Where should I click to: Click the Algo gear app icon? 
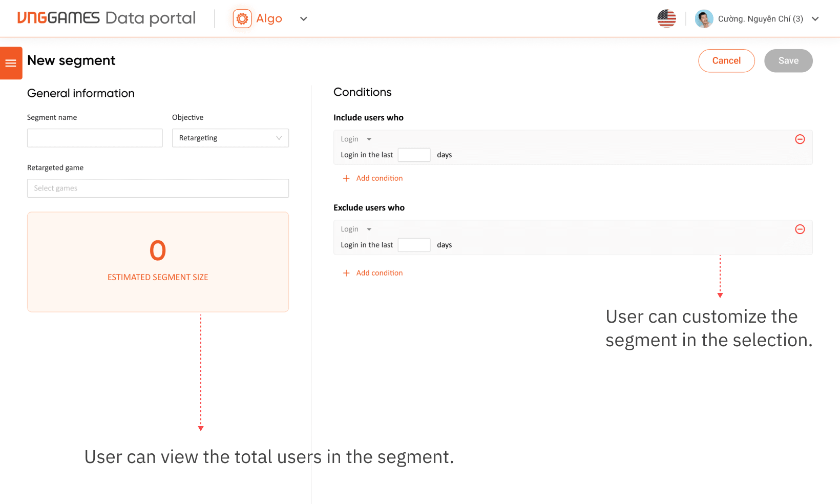pyautogui.click(x=242, y=19)
